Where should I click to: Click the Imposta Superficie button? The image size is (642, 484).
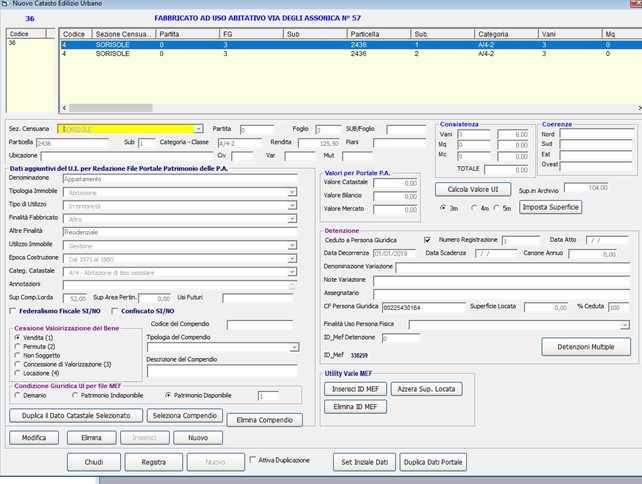tap(551, 207)
